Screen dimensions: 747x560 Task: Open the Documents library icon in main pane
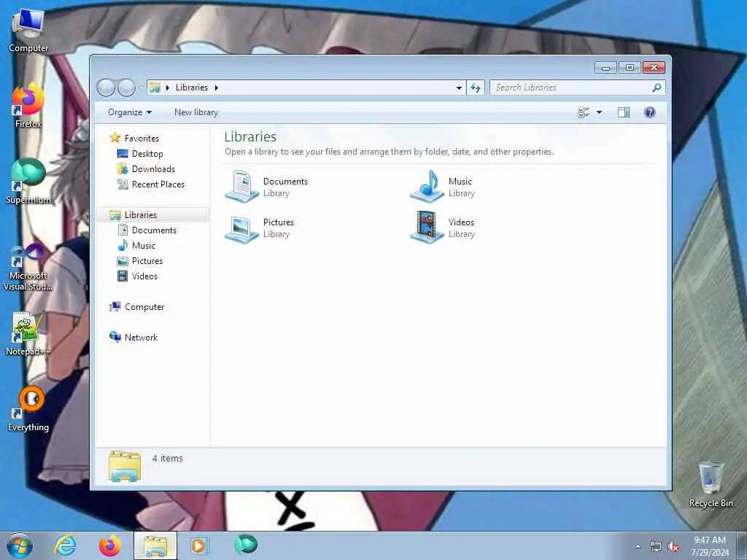pyautogui.click(x=241, y=186)
